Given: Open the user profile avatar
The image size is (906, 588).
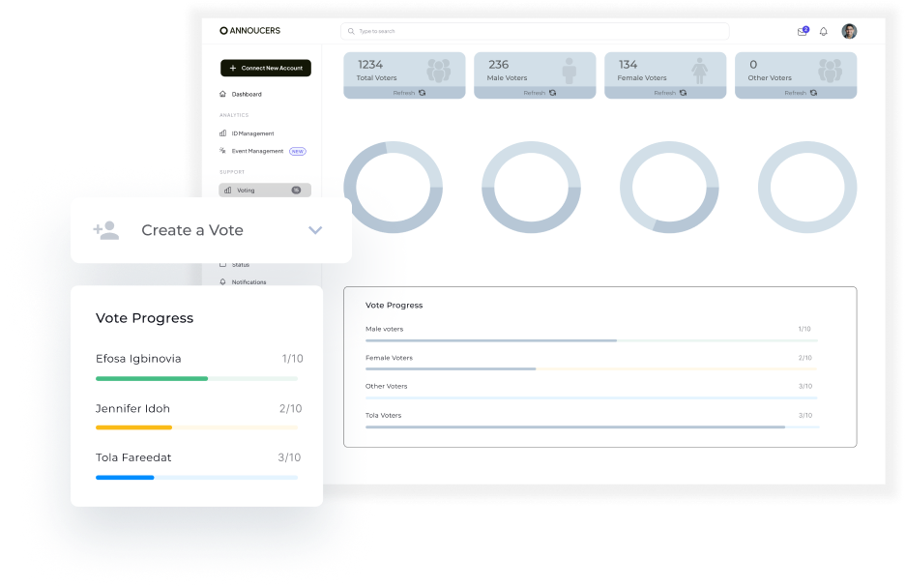Looking at the screenshot, I should pos(849,31).
